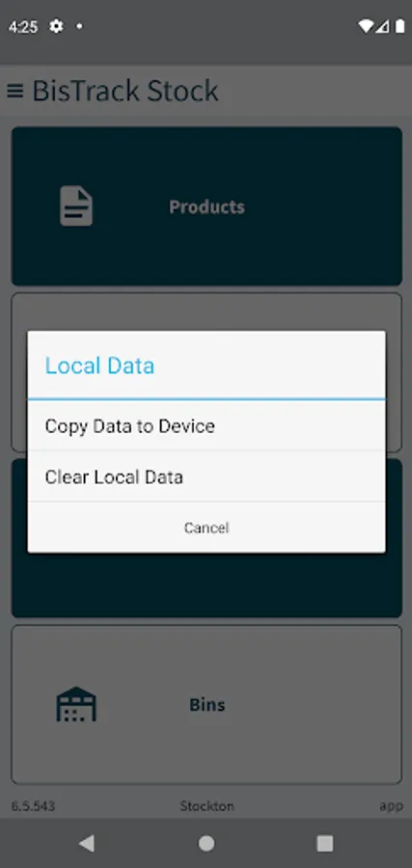Tap the Bins warehouse icon

point(76,704)
